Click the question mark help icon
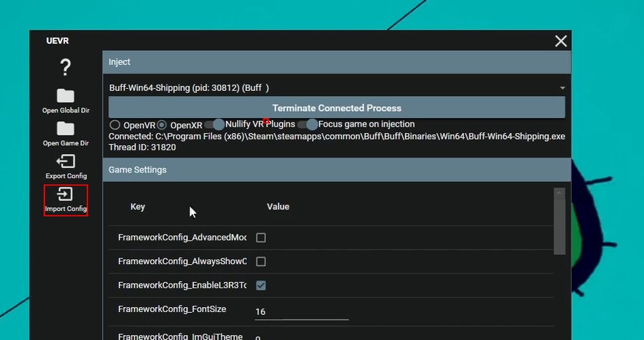644x340 pixels. click(65, 68)
